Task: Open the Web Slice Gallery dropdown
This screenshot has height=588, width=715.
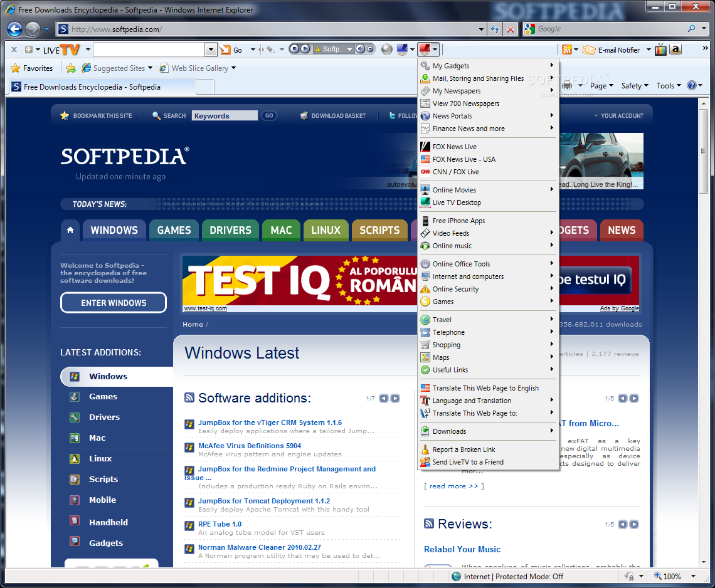Action: point(198,68)
